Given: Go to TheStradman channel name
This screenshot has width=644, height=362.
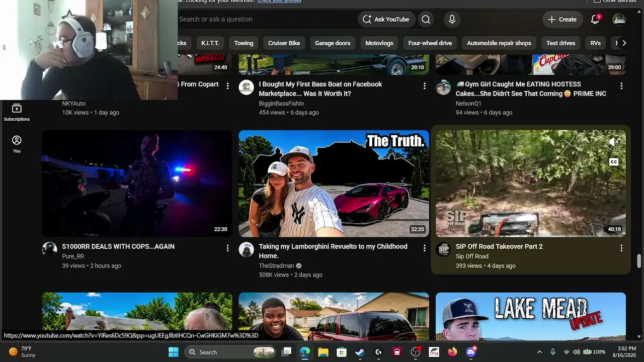Looking at the screenshot, I should point(276,265).
